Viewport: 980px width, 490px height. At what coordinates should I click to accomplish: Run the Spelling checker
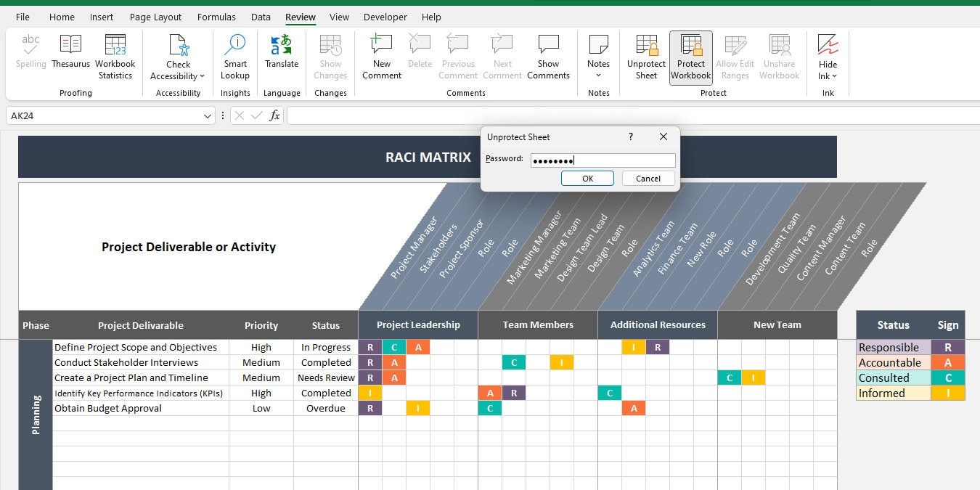[30, 54]
